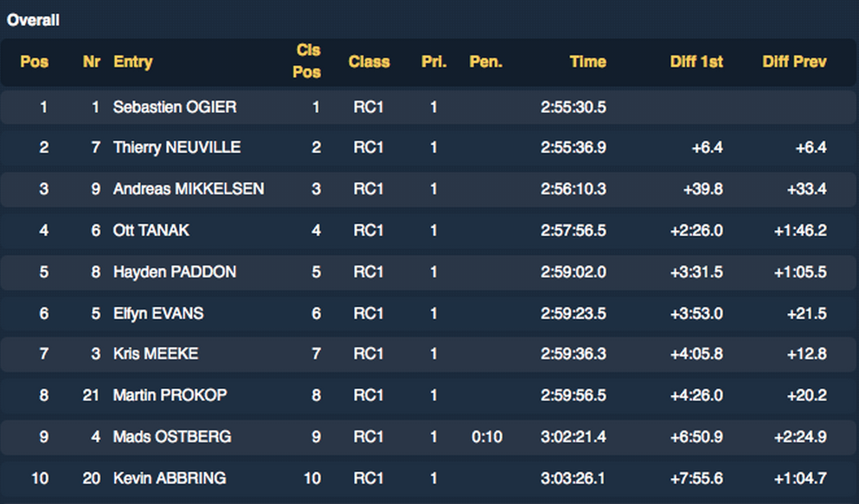Click on Ott TANAK's name
This screenshot has height=504, width=859.
pyautogui.click(x=151, y=230)
